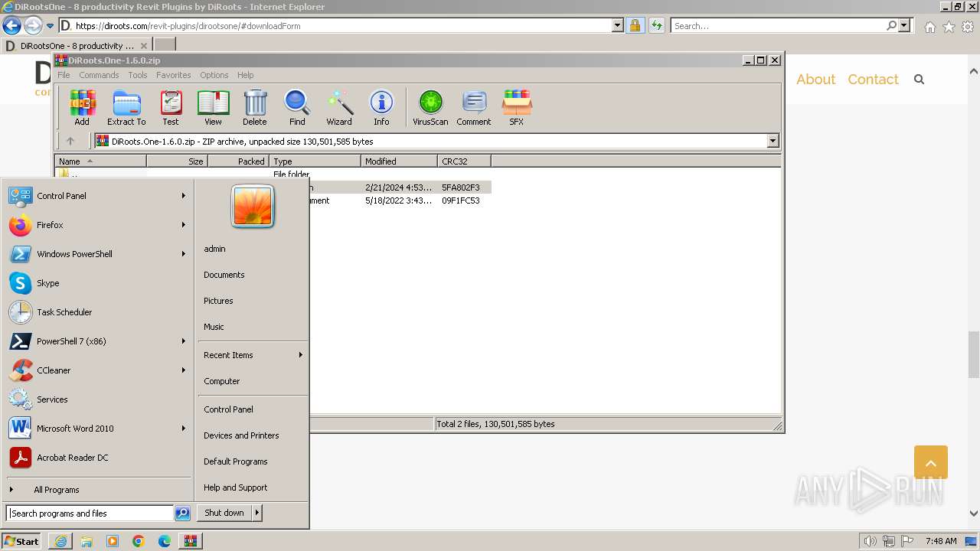Open Internet Explorer favorites star
The height and width of the screenshot is (551, 980).
949,27
